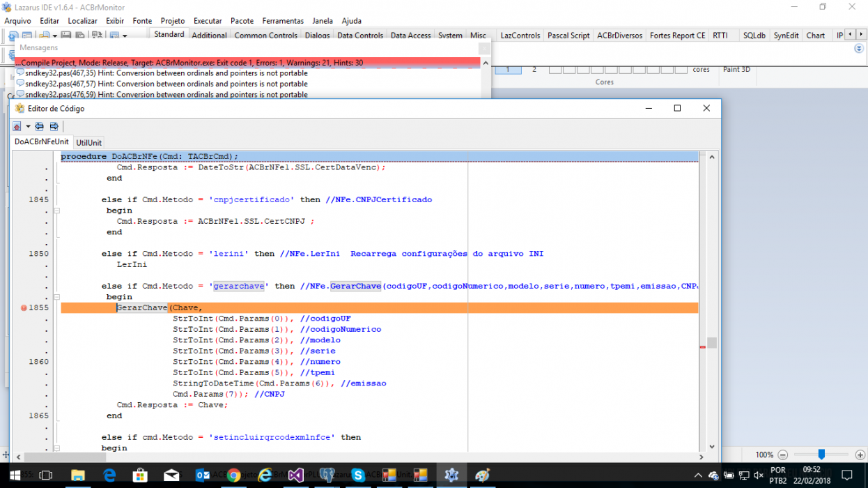Click the error marker at line 1855
The width and height of the screenshot is (868, 488).
24,308
